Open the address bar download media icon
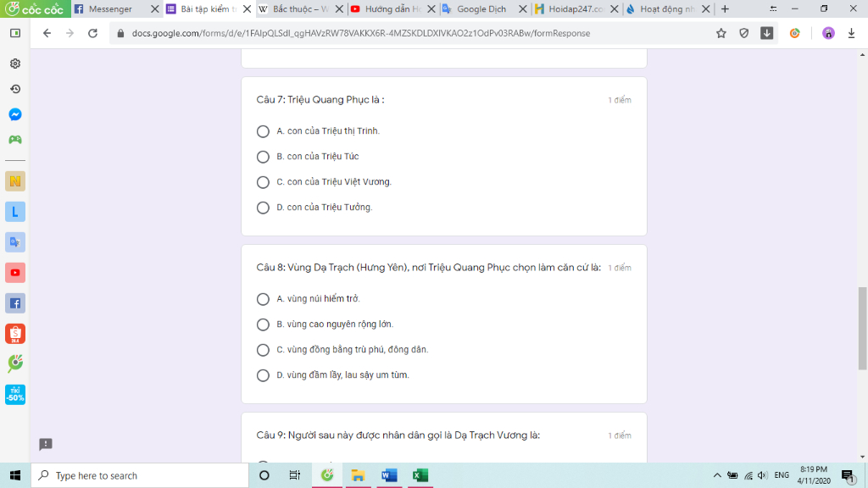 [x=766, y=33]
